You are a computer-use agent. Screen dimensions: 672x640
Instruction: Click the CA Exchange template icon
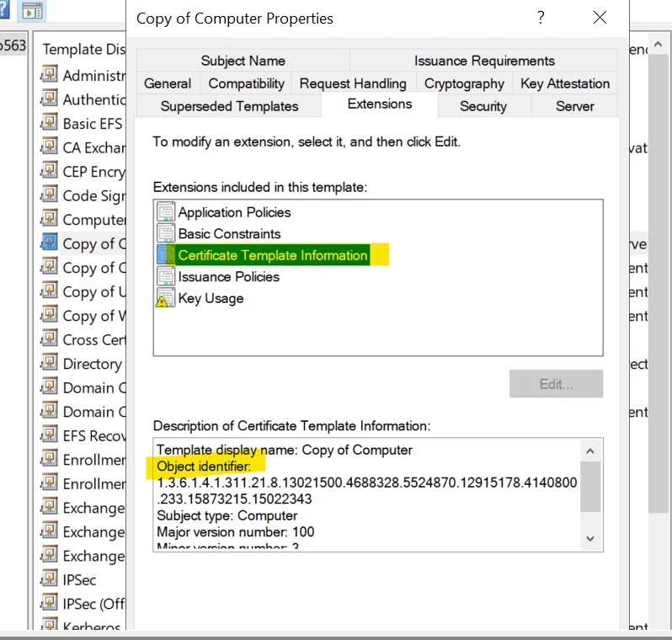coord(50,146)
